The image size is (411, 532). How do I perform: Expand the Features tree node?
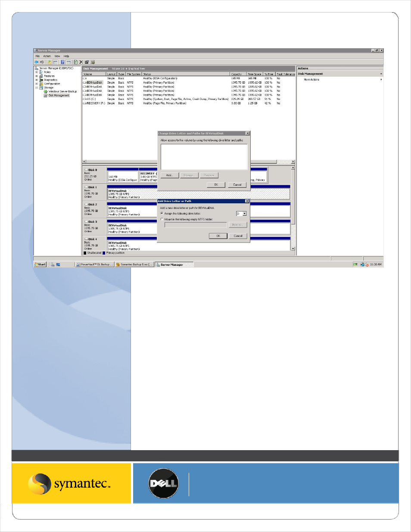pyautogui.click(x=37, y=76)
